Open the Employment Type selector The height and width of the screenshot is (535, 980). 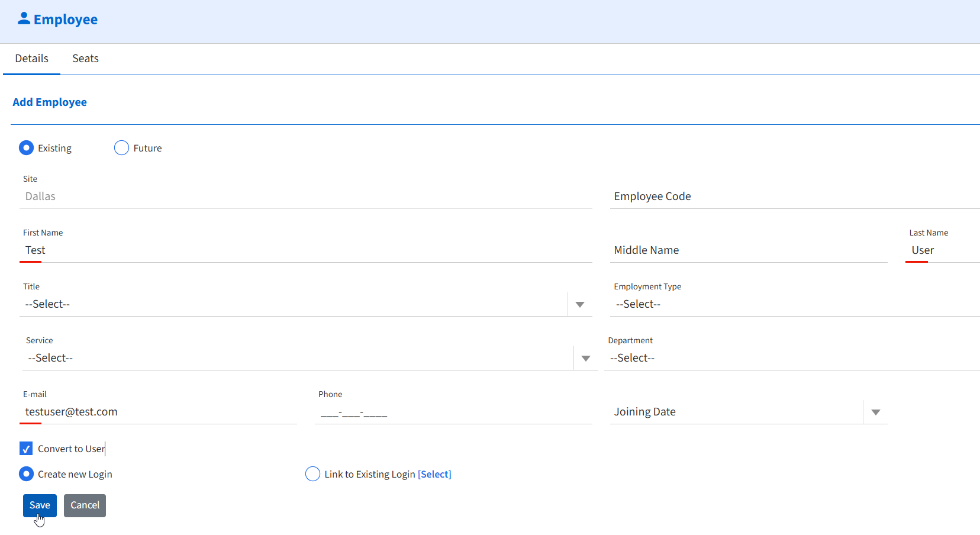710,304
